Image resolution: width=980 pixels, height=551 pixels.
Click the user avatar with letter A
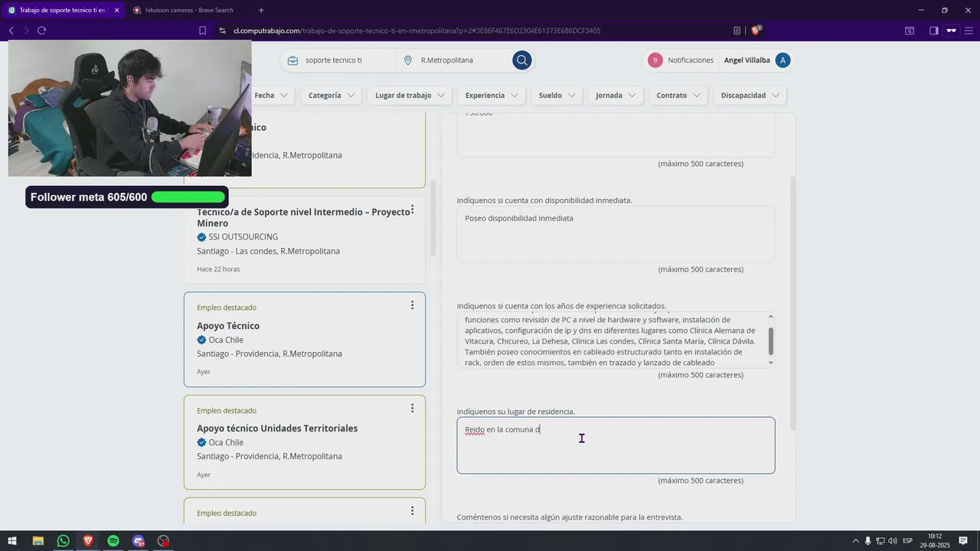[x=782, y=60]
